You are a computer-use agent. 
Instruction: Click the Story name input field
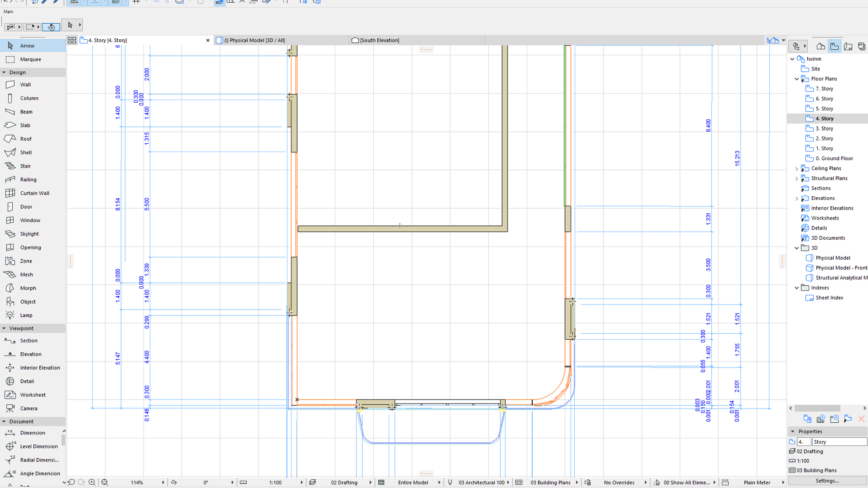pyautogui.click(x=839, y=442)
